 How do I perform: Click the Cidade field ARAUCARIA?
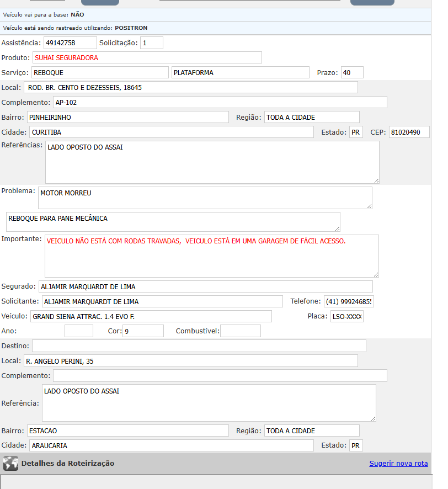click(x=172, y=445)
